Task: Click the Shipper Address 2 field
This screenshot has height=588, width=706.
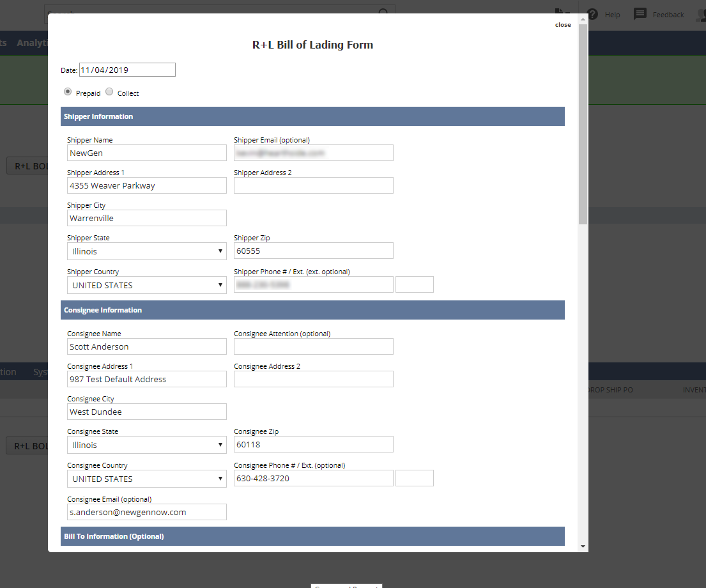Action: pyautogui.click(x=313, y=185)
